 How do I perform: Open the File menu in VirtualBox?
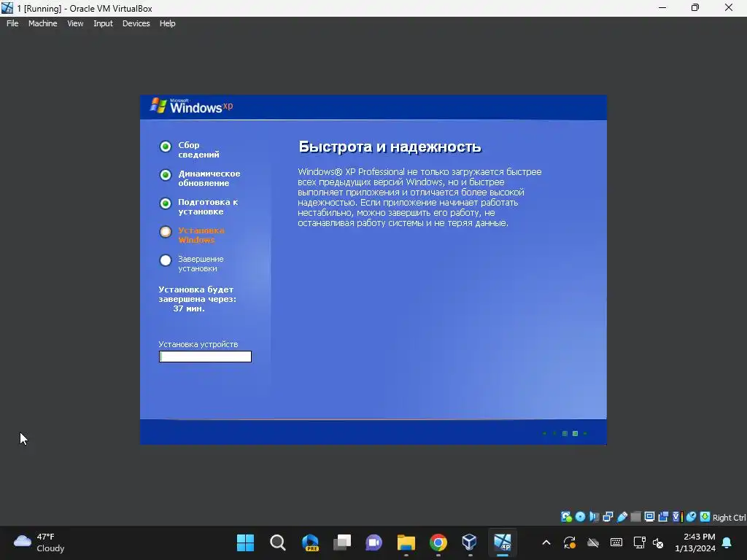pos(12,23)
